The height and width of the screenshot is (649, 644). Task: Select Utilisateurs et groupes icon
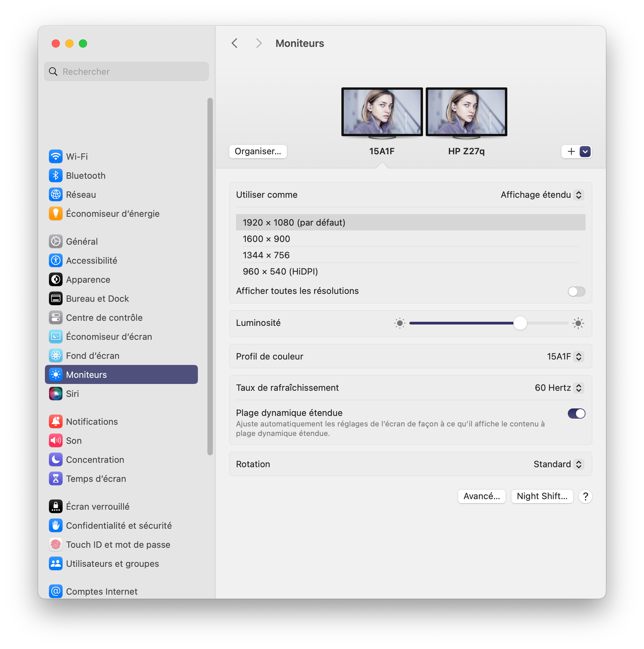(56, 564)
